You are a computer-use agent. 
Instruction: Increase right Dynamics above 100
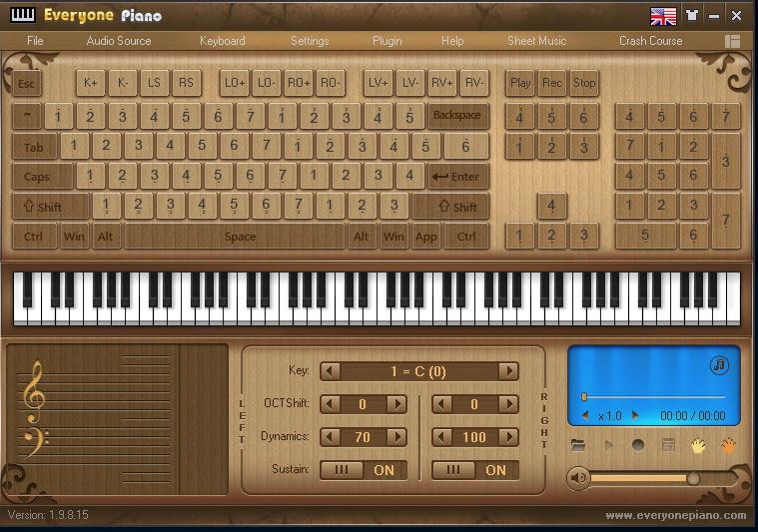click(508, 437)
